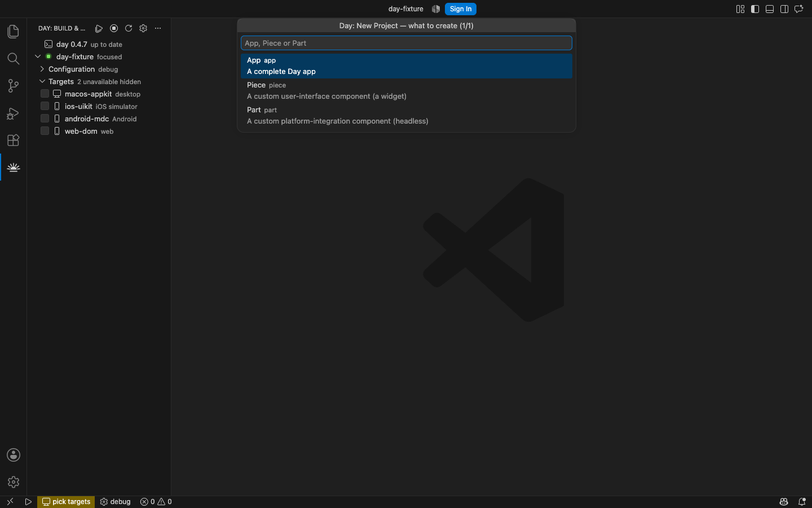Select the day 0.4.7 up to date row
The height and width of the screenshot is (508, 812).
pos(99,44)
